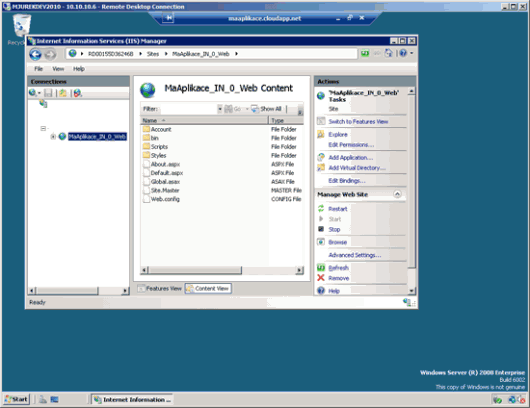Pin the remote desktop connection bar

pyautogui.click(x=169, y=18)
